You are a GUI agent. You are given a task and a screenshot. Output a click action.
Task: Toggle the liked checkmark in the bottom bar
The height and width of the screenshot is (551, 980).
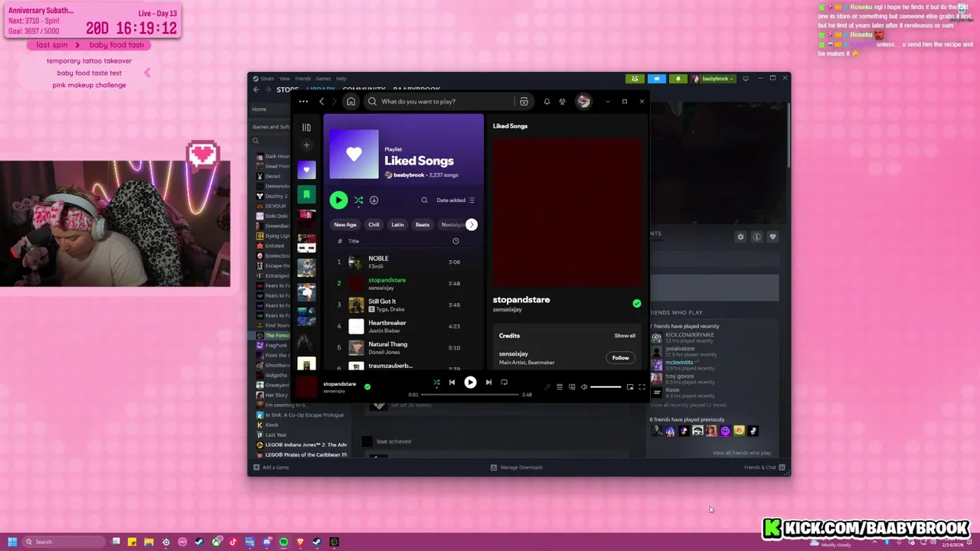click(367, 386)
